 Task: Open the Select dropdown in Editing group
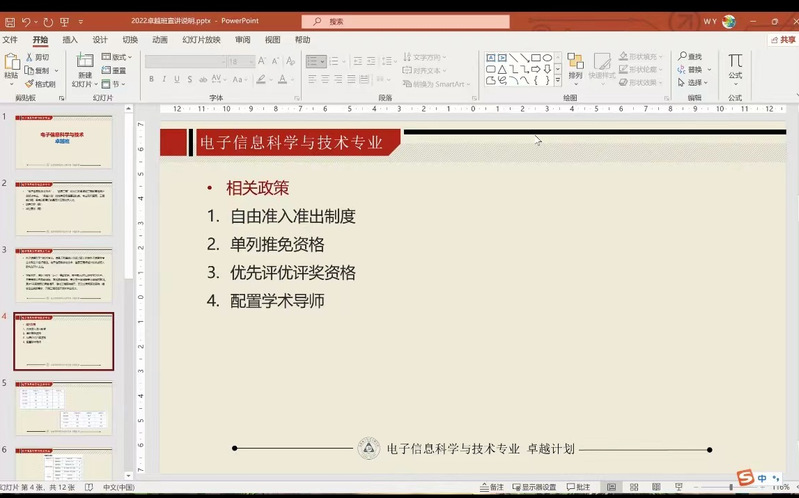point(697,83)
